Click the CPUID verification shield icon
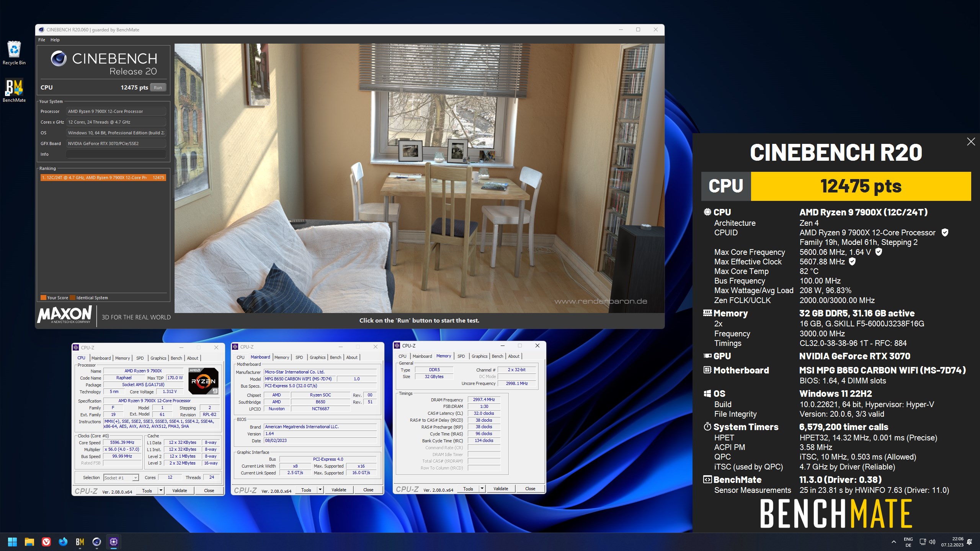 coord(944,232)
